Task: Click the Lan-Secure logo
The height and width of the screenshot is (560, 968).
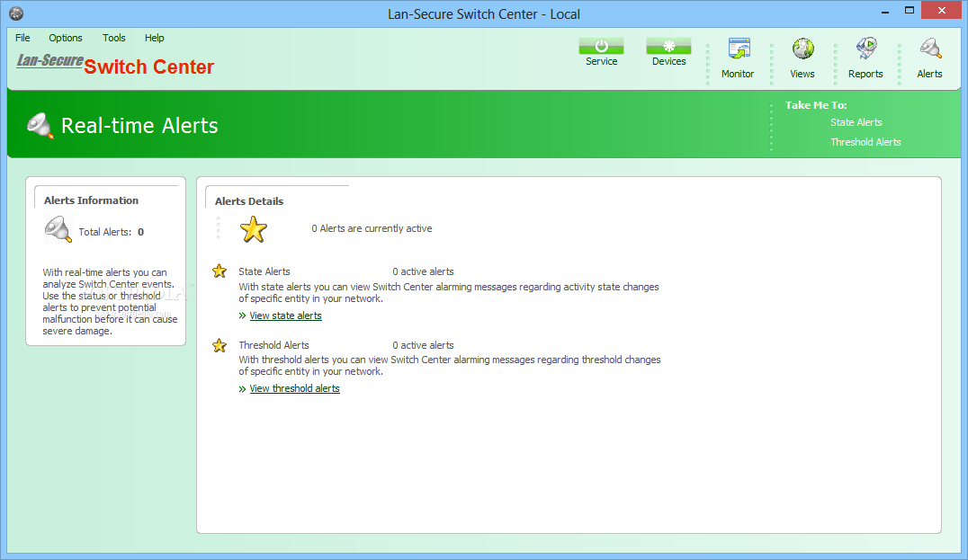Action: (x=49, y=60)
